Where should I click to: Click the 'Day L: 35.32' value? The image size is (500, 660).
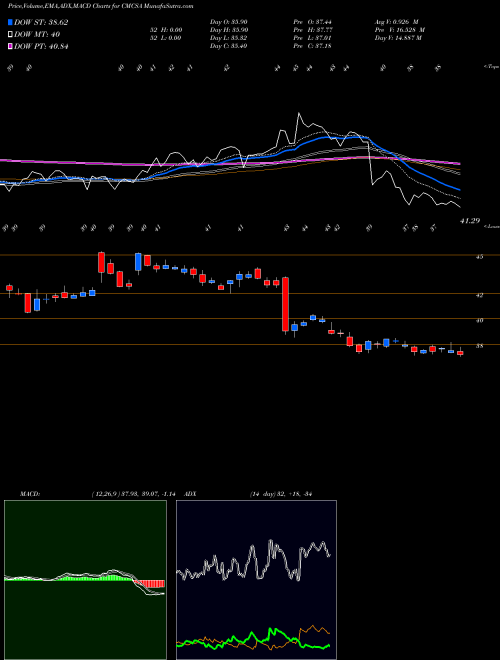click(x=229, y=38)
